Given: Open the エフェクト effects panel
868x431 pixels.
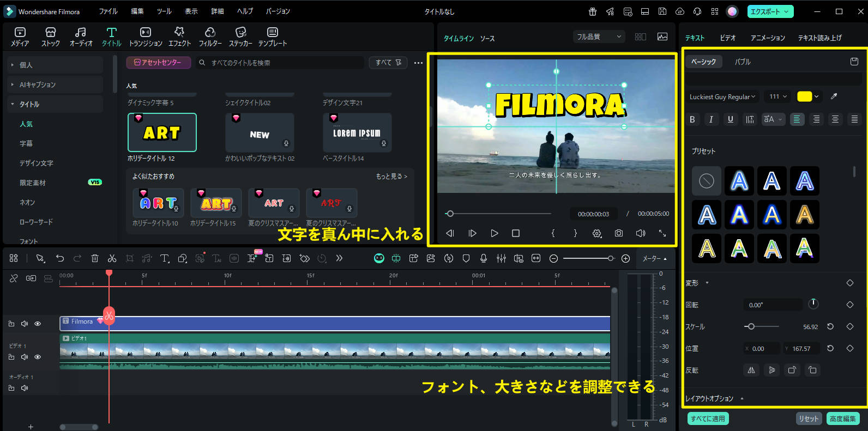Looking at the screenshot, I should point(179,37).
